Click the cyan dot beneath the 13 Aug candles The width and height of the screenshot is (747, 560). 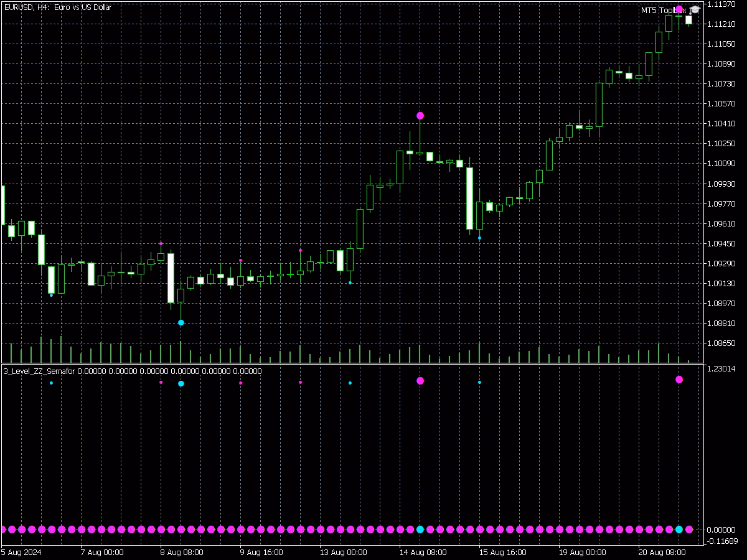[x=350, y=282]
